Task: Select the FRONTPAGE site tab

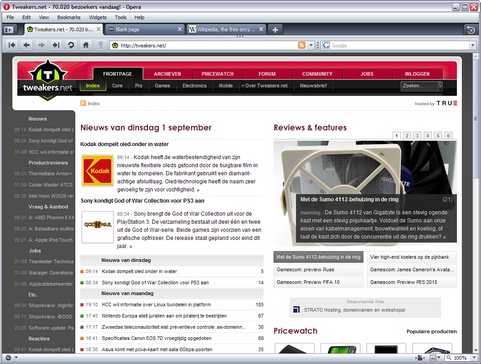Action: 117,74
